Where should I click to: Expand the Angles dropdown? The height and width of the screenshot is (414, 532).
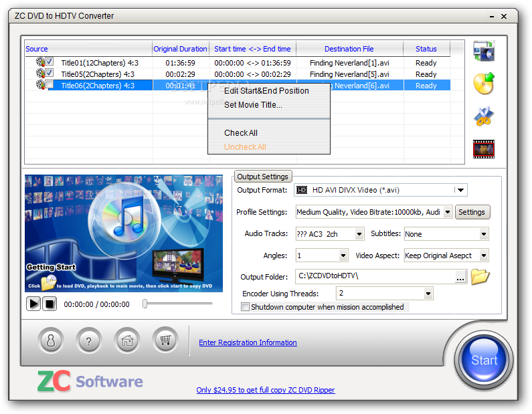click(343, 255)
